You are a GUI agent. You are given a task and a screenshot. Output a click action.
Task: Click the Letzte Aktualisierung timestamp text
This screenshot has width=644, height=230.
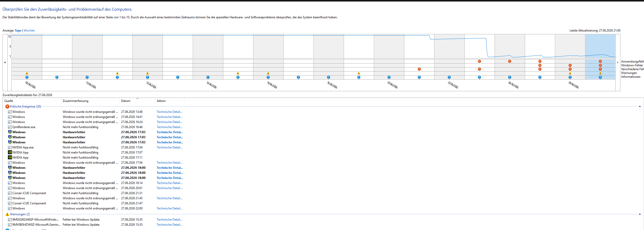click(595, 30)
